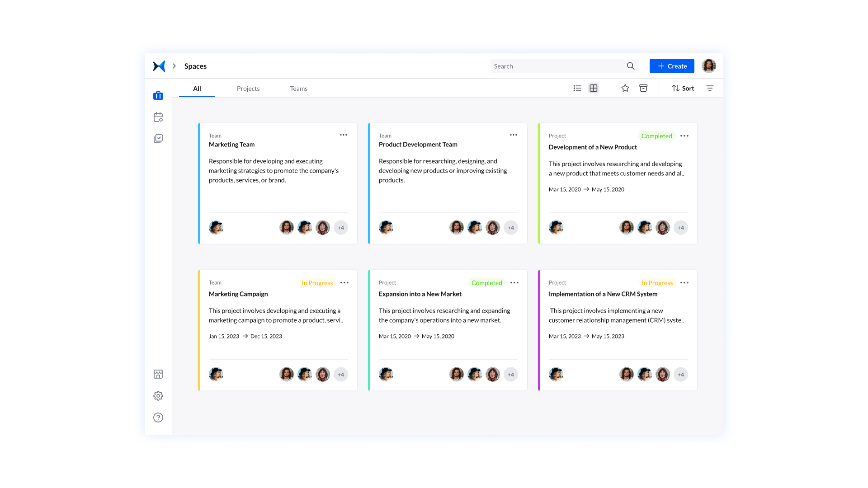Open the tasks icon in the sidebar

(x=158, y=138)
